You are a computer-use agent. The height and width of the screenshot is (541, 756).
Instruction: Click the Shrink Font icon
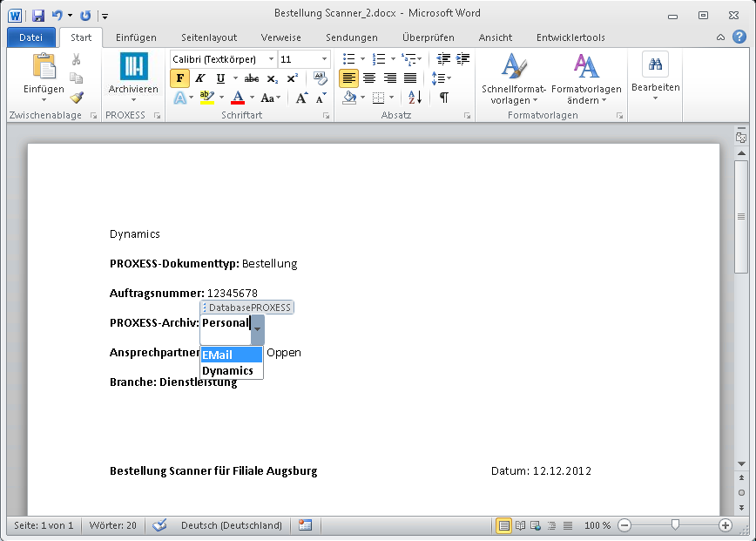(x=321, y=98)
